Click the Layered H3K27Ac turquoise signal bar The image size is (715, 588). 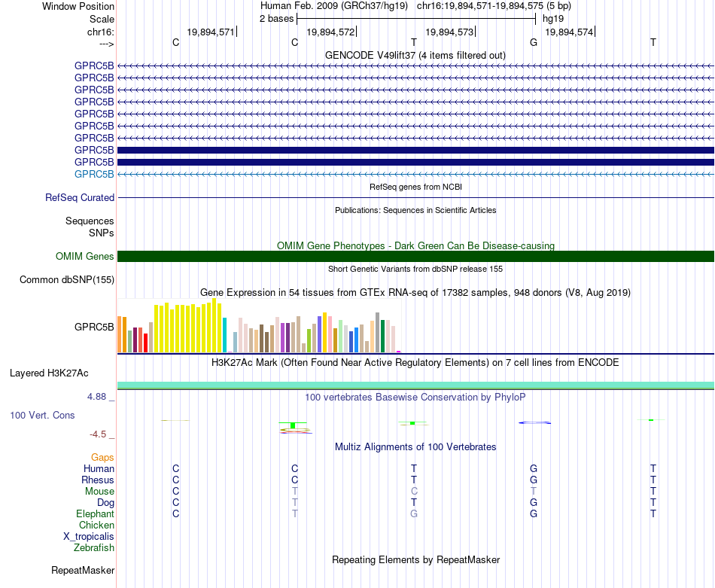point(415,385)
